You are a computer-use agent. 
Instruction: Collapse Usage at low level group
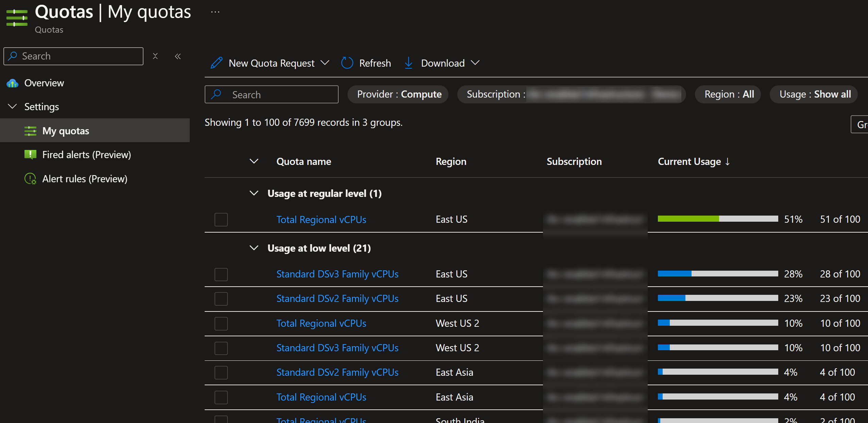[x=254, y=248]
